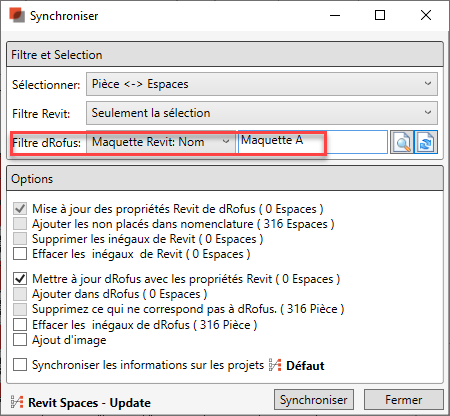Viewport: 450px width, 416px height.
Task: Click the Revit Spaces - Update configuration icon
Action: click(x=17, y=402)
